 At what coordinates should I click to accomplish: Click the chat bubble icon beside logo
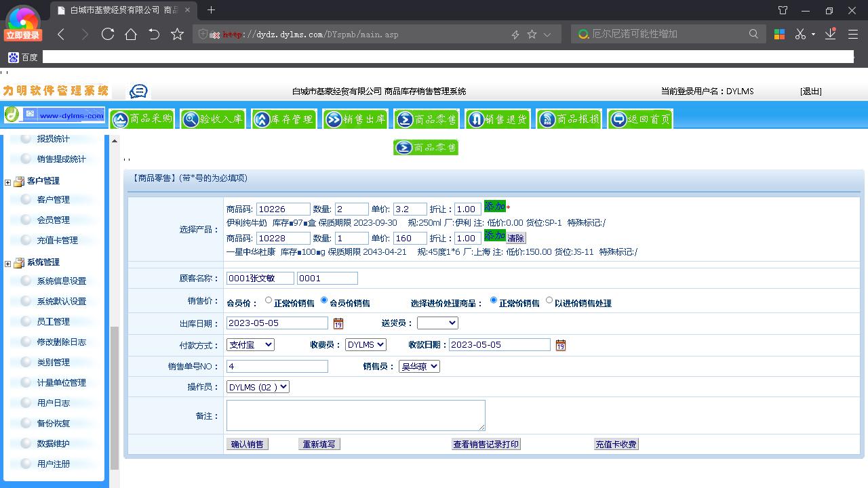point(138,91)
